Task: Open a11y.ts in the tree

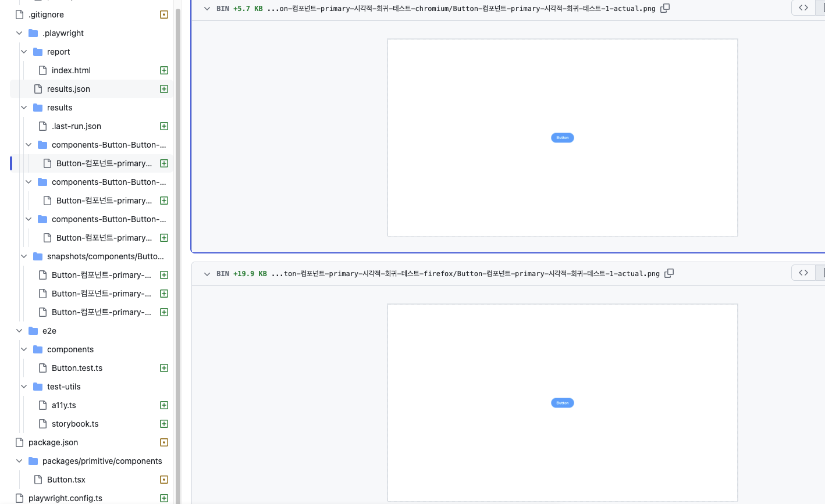Action: [x=63, y=405]
